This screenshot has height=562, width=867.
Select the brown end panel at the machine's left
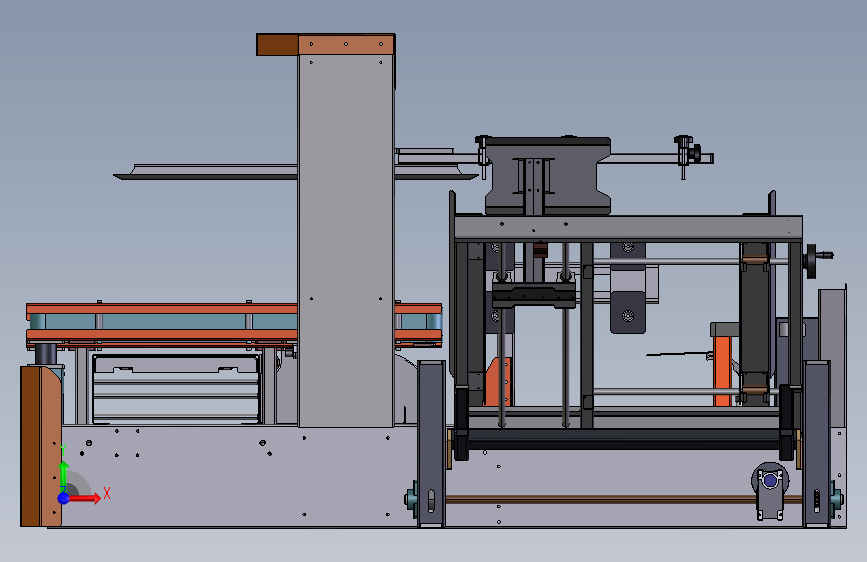pyautogui.click(x=41, y=445)
